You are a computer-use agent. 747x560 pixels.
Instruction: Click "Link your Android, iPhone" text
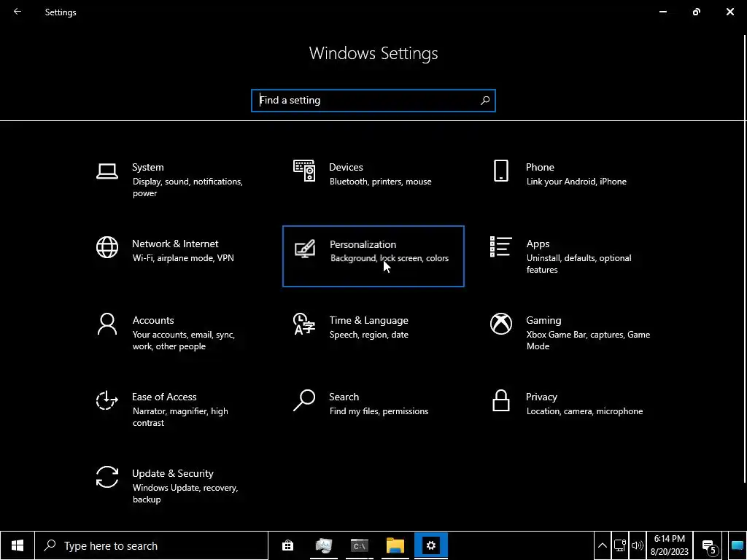tap(576, 182)
